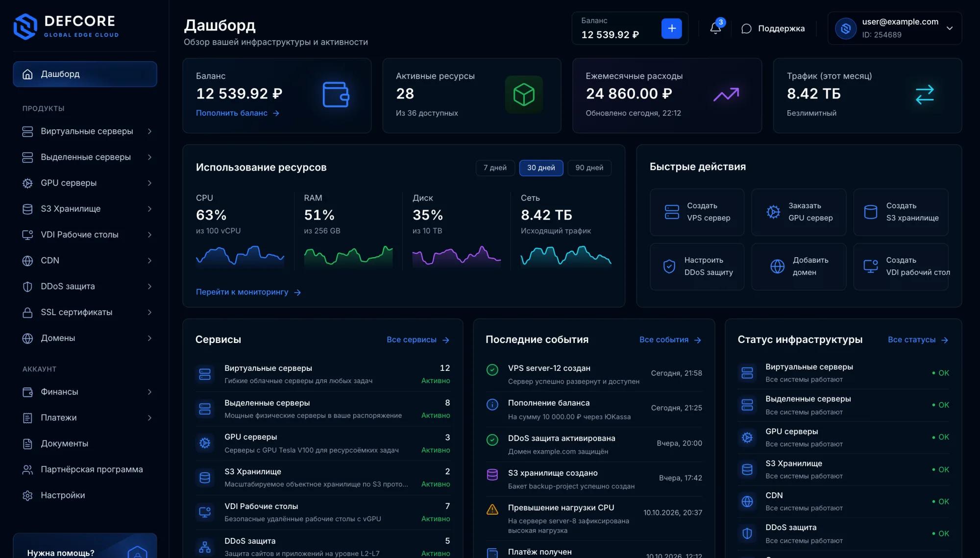Open notifications bell icon
The height and width of the screenshot is (558, 980).
tap(715, 28)
